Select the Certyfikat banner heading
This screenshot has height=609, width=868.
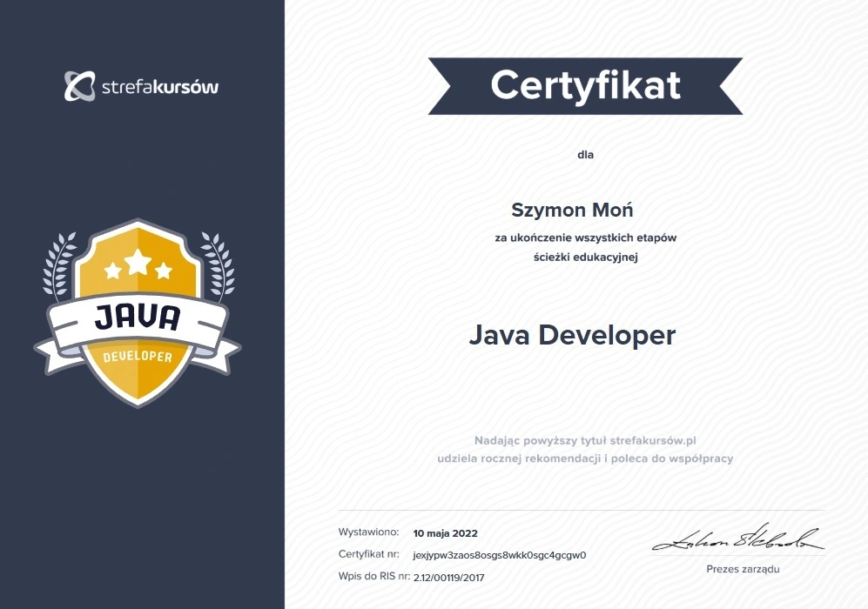pos(585,85)
